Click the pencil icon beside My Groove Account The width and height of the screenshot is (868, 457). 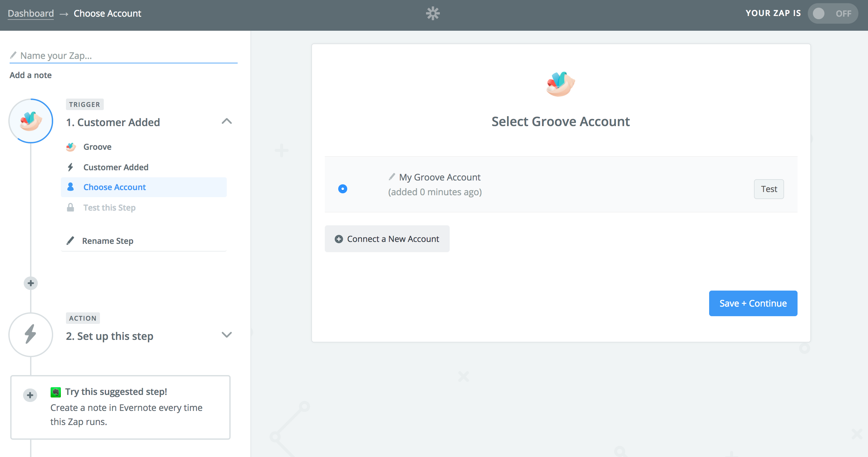pos(391,177)
